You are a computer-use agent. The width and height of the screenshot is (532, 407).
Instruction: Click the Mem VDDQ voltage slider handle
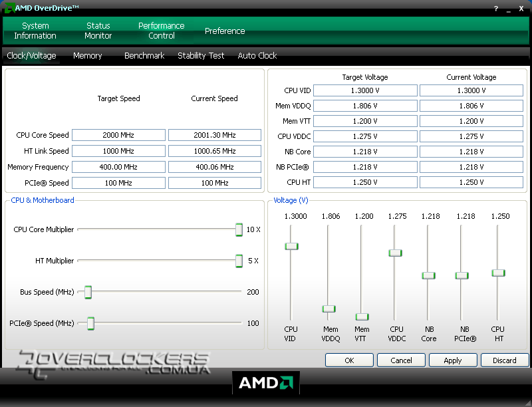point(329,309)
